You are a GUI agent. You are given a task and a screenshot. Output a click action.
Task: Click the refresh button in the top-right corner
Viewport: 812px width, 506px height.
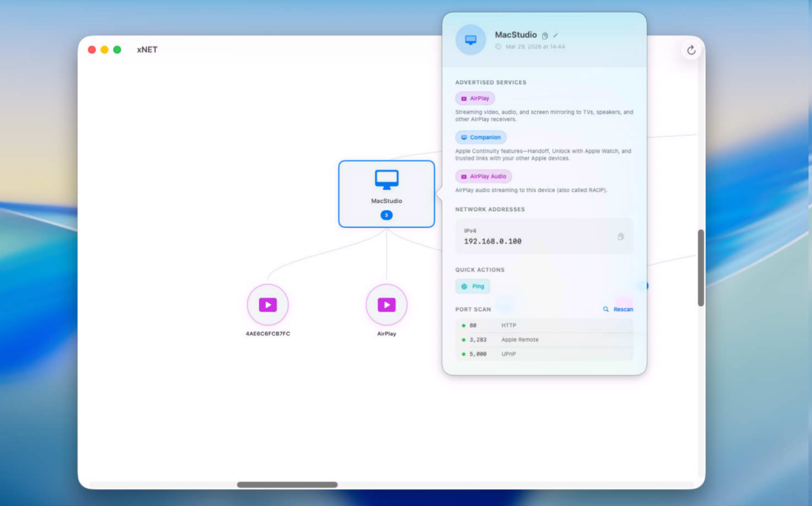pos(691,50)
